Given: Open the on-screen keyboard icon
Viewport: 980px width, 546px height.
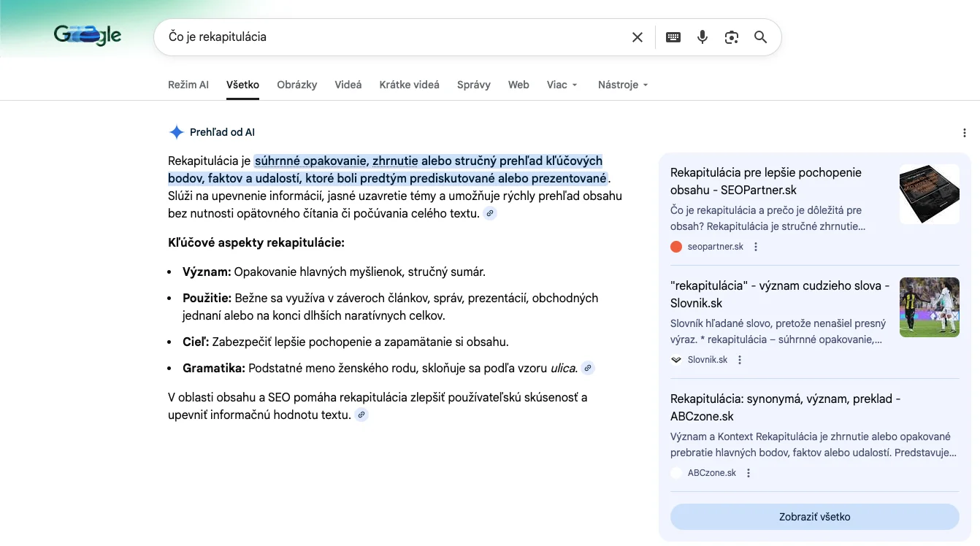Looking at the screenshot, I should click(x=673, y=37).
